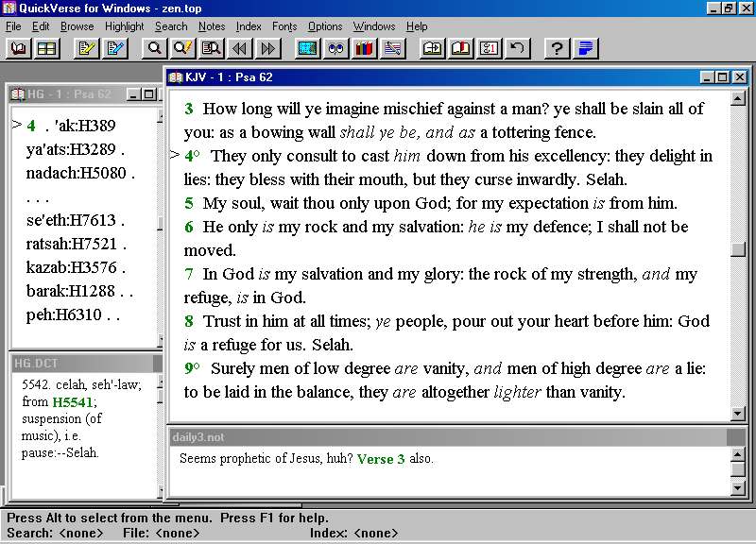
Task: Click the nadach:H5080 entry
Action: click(77, 173)
